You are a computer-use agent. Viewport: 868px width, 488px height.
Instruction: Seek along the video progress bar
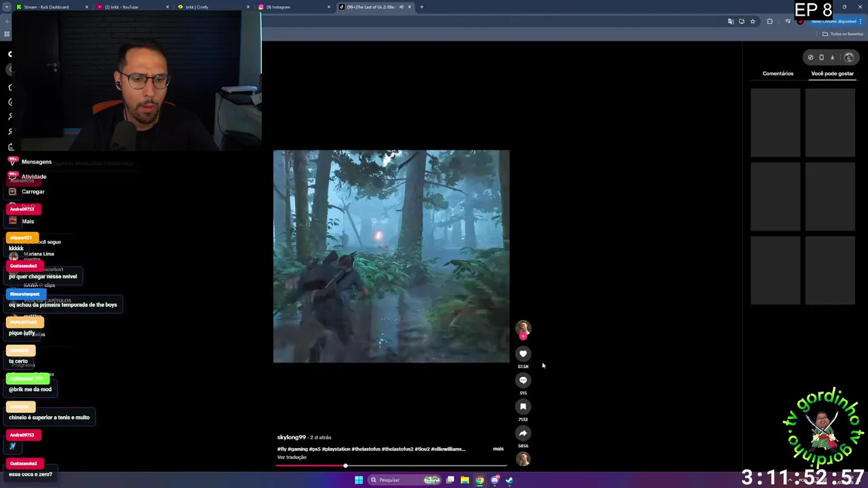click(x=391, y=466)
